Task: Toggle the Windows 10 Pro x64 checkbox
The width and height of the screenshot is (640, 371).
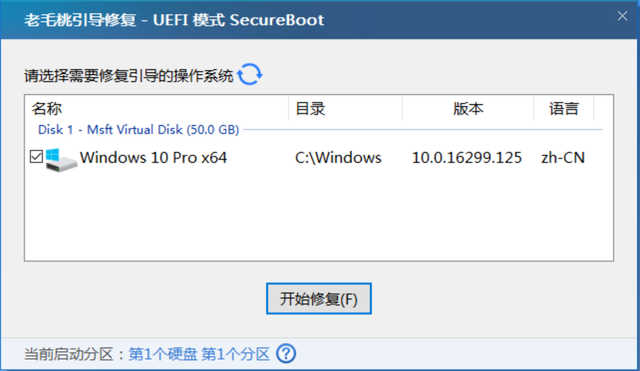Action: (x=36, y=156)
